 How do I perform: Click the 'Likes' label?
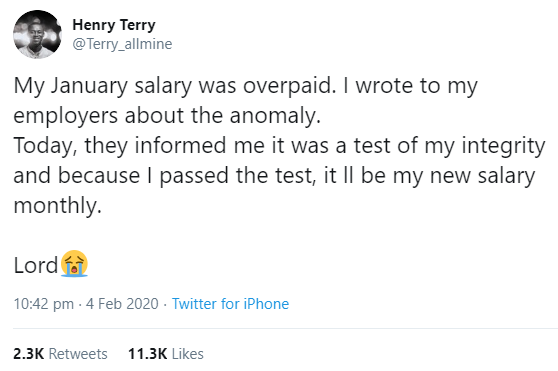(x=188, y=354)
